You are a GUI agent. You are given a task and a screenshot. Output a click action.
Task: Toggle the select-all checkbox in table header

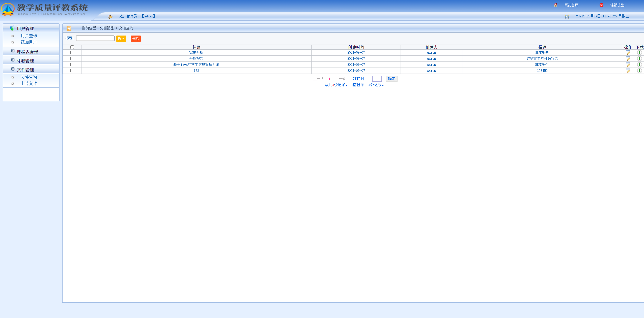[72, 47]
